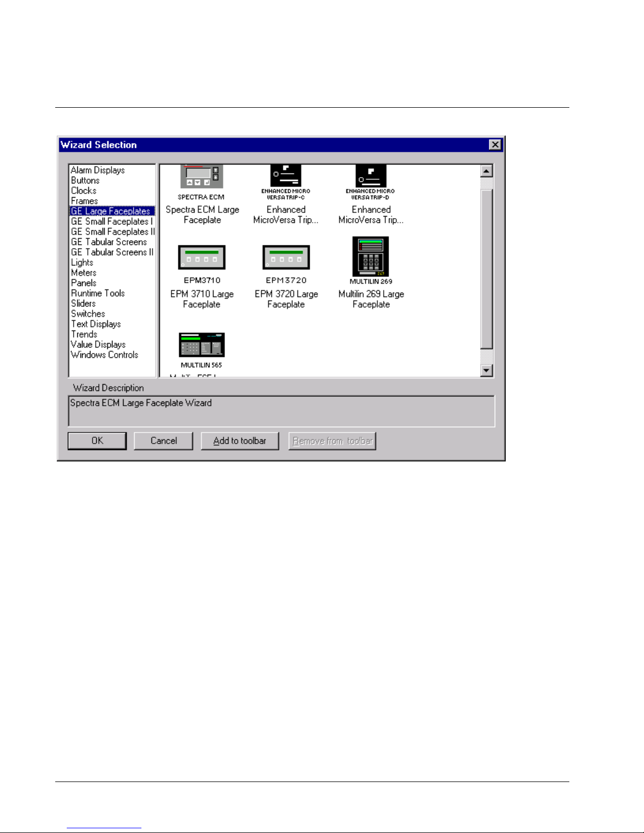This screenshot has height=833, width=644.
Task: Click the Wizard Description text box
Action: coord(281,411)
